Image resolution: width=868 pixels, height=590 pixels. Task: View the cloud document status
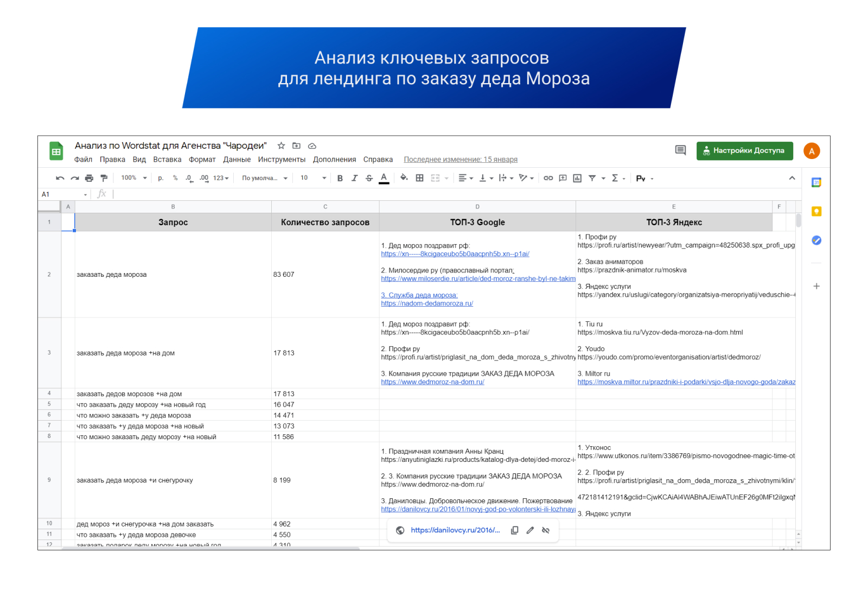(312, 145)
